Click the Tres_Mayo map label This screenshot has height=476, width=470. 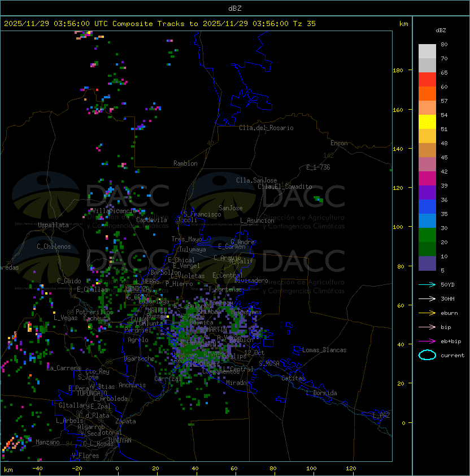[186, 239]
